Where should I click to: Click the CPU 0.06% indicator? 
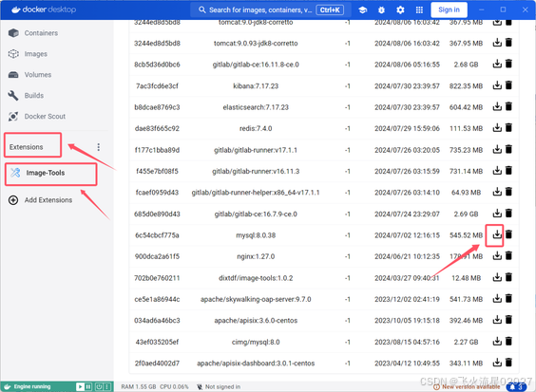[x=174, y=387]
